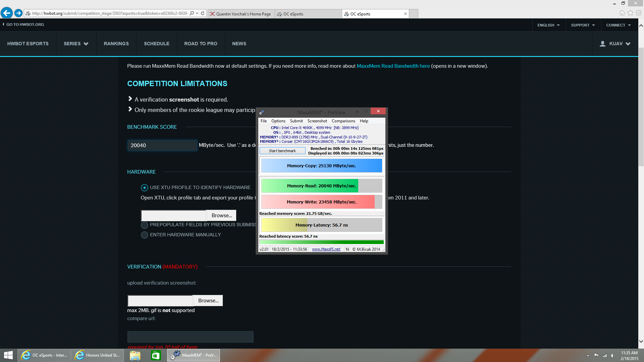
Task: Expand the KUAV account dropdown
Action: coord(628,44)
